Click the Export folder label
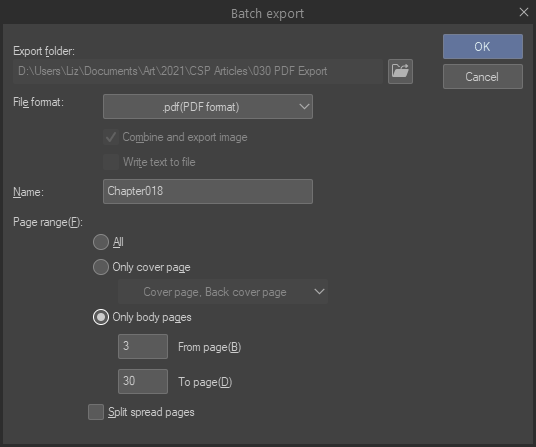536x447 pixels. click(x=44, y=51)
